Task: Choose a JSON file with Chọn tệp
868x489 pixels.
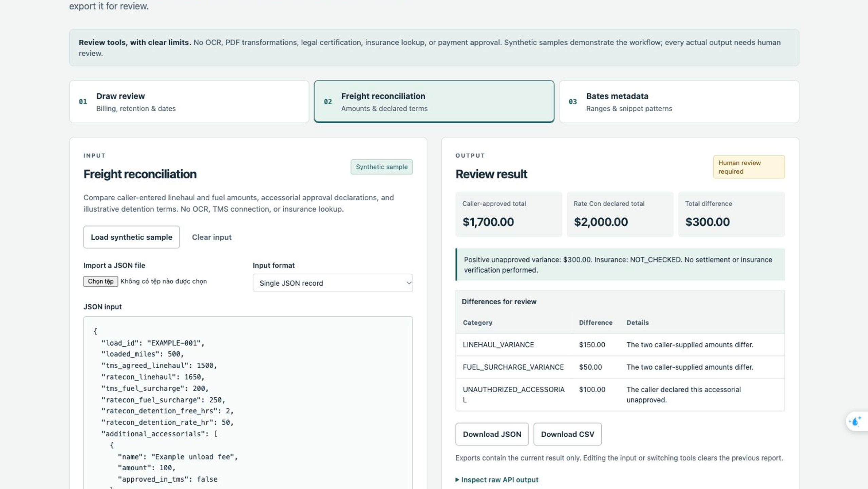Action: (101, 281)
